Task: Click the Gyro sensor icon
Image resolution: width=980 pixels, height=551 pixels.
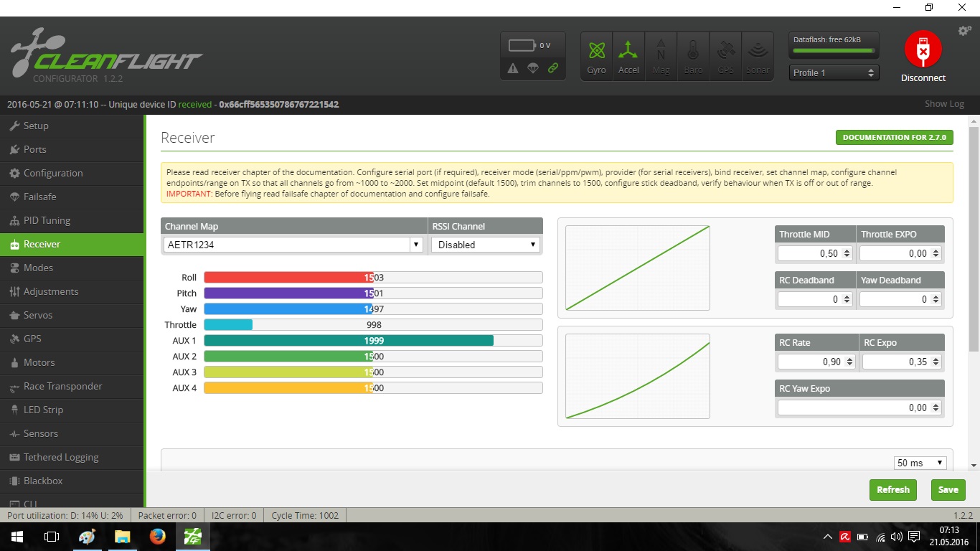Action: tap(596, 50)
